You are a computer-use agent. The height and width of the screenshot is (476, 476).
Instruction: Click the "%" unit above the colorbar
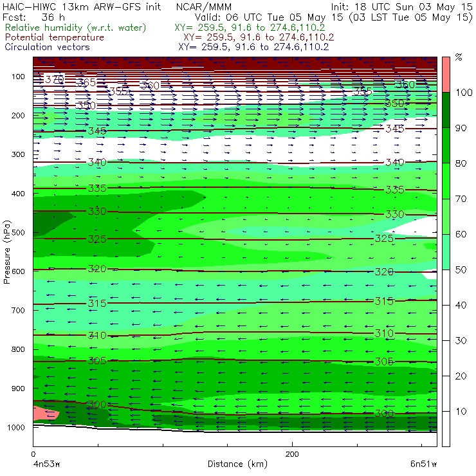click(459, 57)
